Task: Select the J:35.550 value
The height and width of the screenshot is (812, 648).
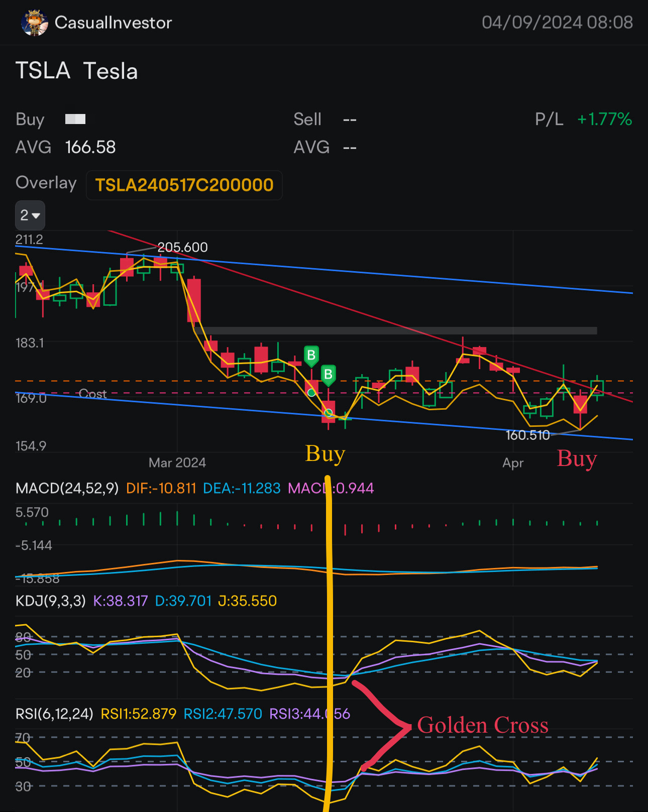Action: pyautogui.click(x=248, y=601)
